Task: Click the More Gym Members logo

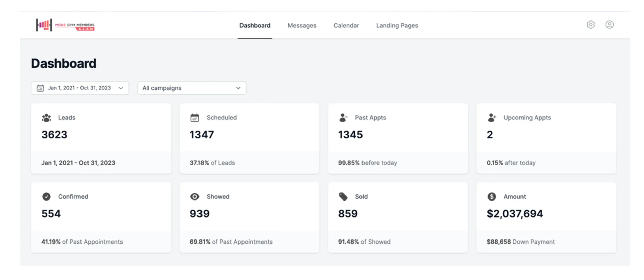Action: [x=65, y=25]
